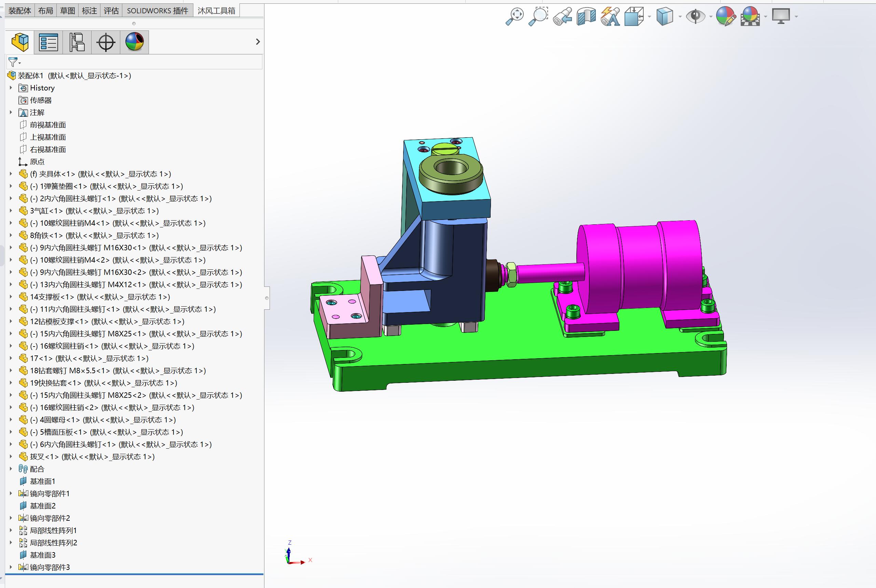876x588 pixels.
Task: Activate the Section View tool
Action: click(x=586, y=16)
